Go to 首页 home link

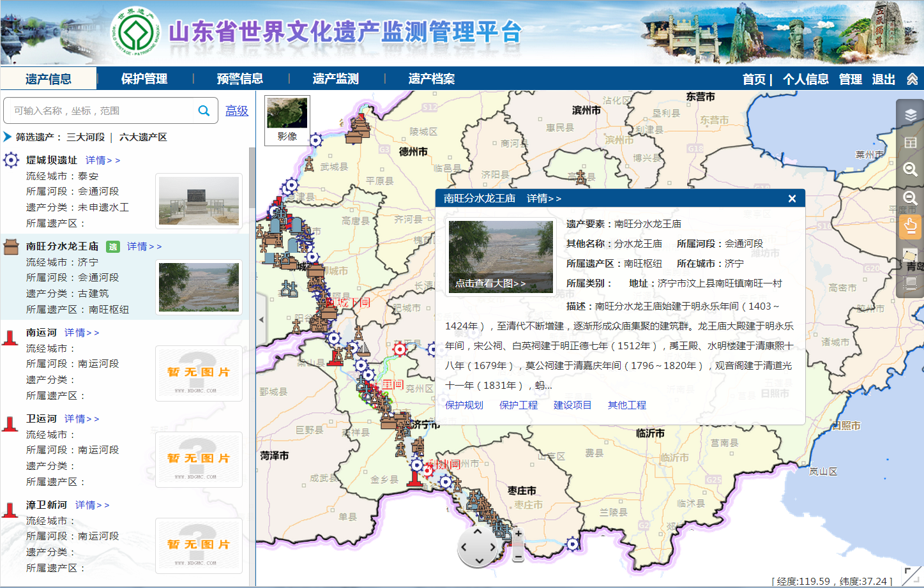754,79
